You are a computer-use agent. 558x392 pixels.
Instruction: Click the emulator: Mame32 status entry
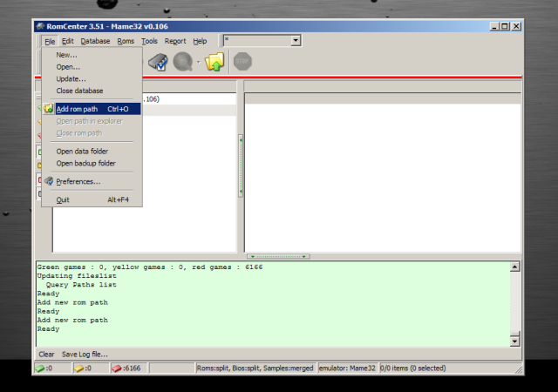[x=347, y=368]
